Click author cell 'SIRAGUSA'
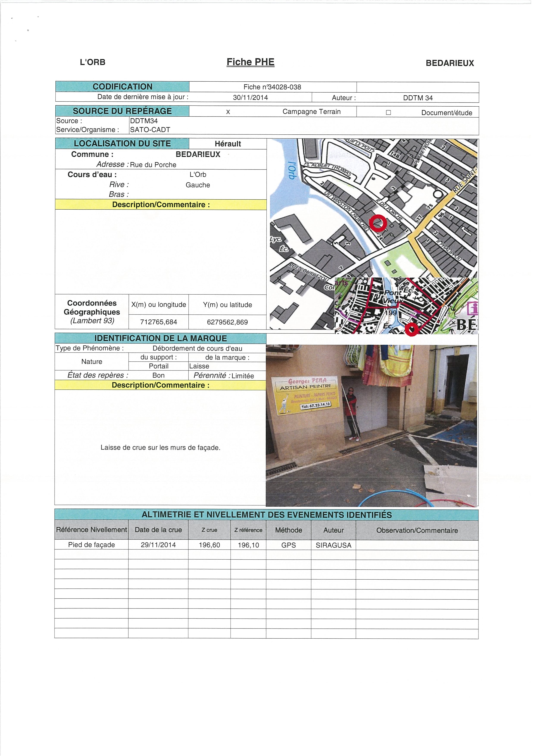 (x=333, y=545)
